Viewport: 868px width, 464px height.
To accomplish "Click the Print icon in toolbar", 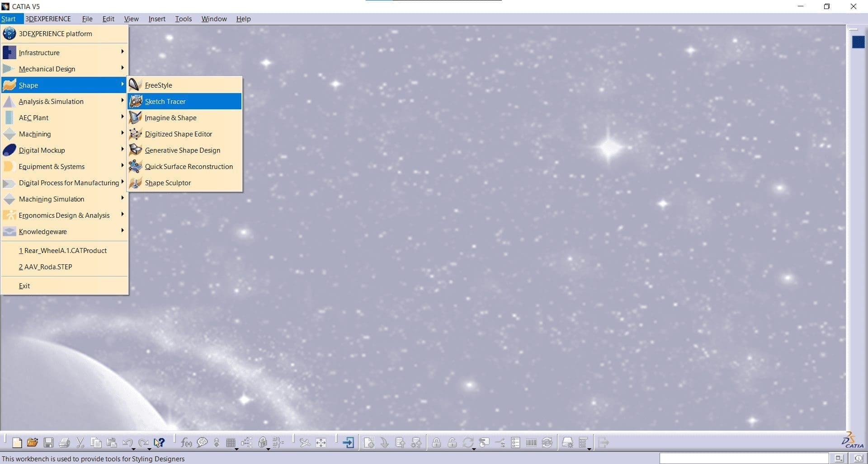I will [x=64, y=443].
